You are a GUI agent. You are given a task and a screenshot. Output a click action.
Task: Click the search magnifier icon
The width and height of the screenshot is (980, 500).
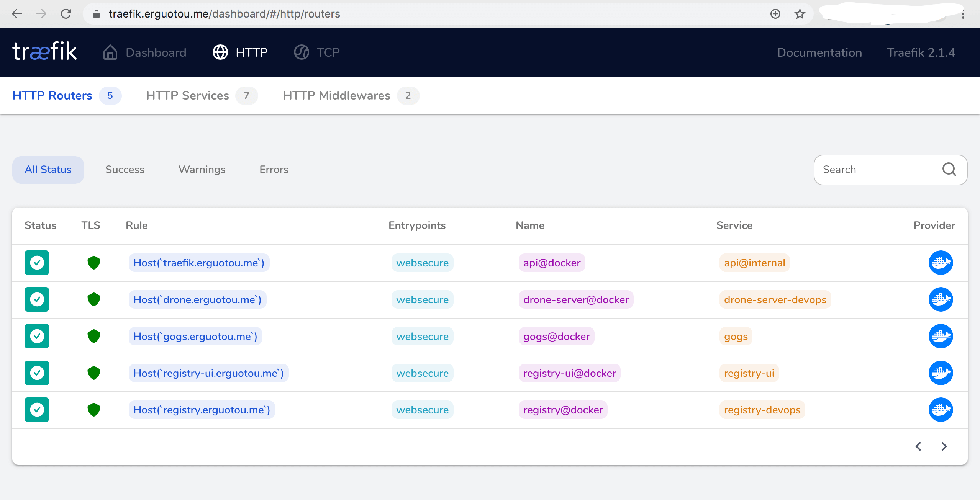pos(949,169)
